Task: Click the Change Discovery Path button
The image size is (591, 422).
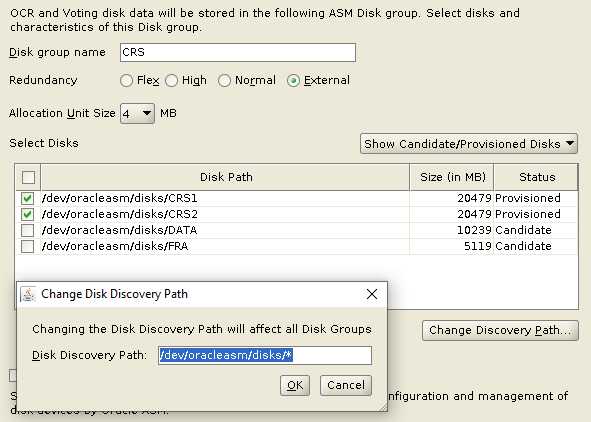Action: click(500, 330)
